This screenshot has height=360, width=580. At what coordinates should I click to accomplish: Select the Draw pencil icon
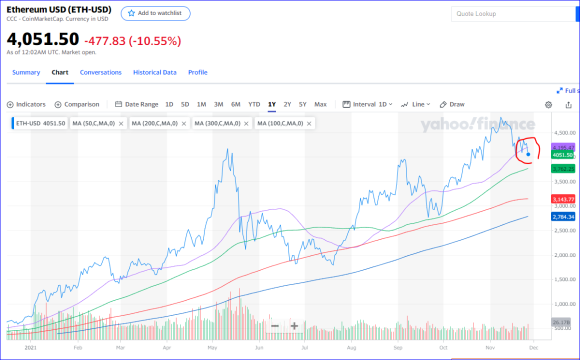pos(443,105)
